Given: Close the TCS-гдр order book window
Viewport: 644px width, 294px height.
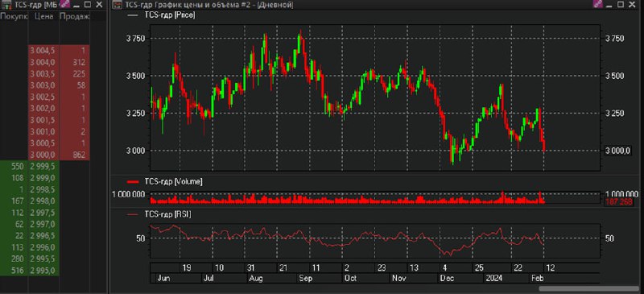Looking at the screenshot, I should click(x=99, y=5).
